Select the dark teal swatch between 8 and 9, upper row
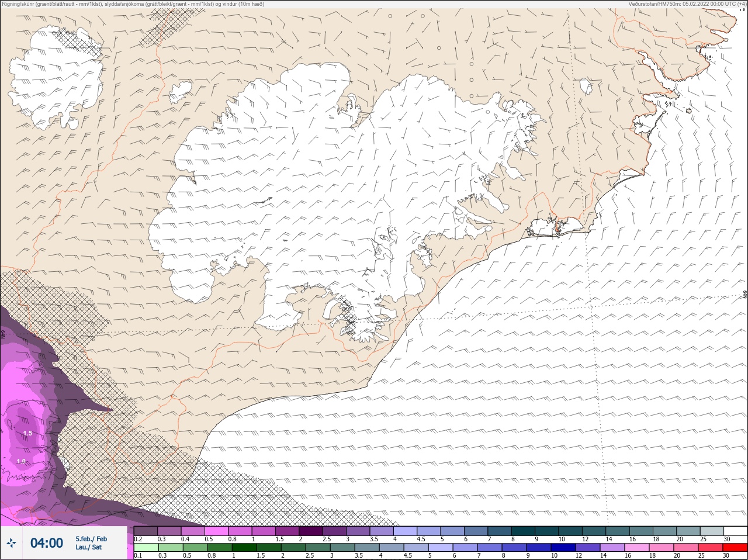Viewport: 748px width, 560px height. 523,531
